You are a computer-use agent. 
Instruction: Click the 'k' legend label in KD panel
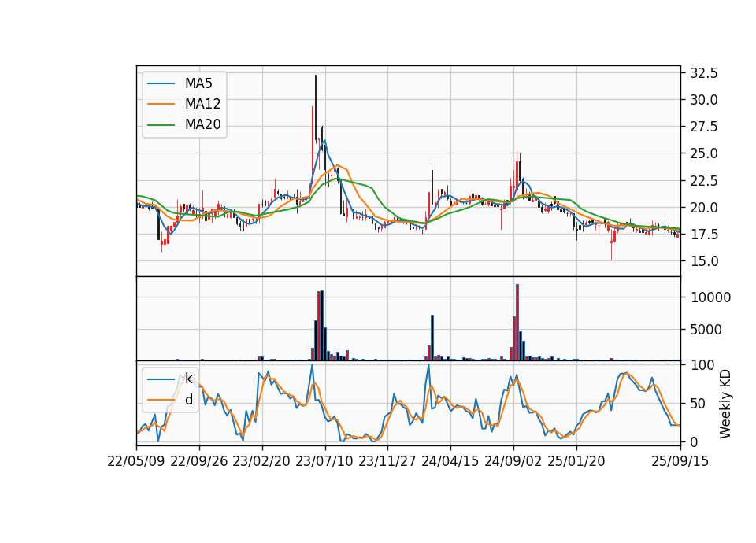(x=188, y=379)
